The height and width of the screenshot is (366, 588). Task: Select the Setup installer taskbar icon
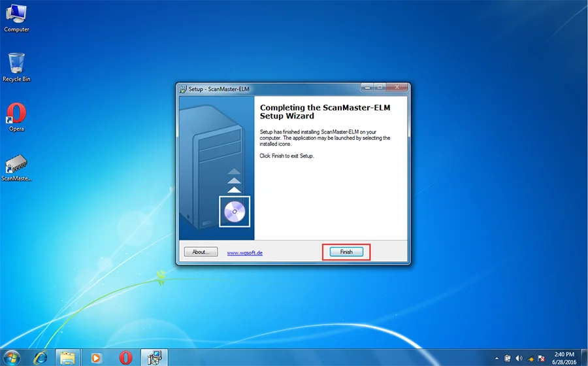click(x=154, y=358)
